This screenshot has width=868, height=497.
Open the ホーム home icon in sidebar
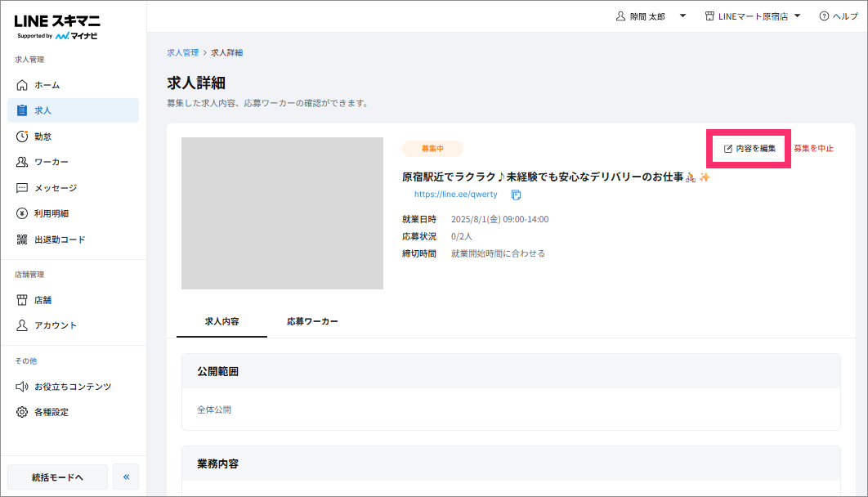pos(21,85)
